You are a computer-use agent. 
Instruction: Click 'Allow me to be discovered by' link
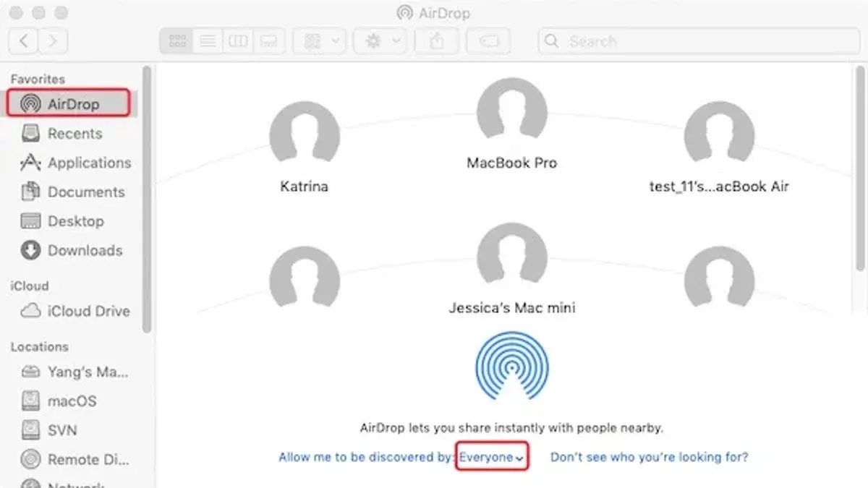tap(367, 457)
